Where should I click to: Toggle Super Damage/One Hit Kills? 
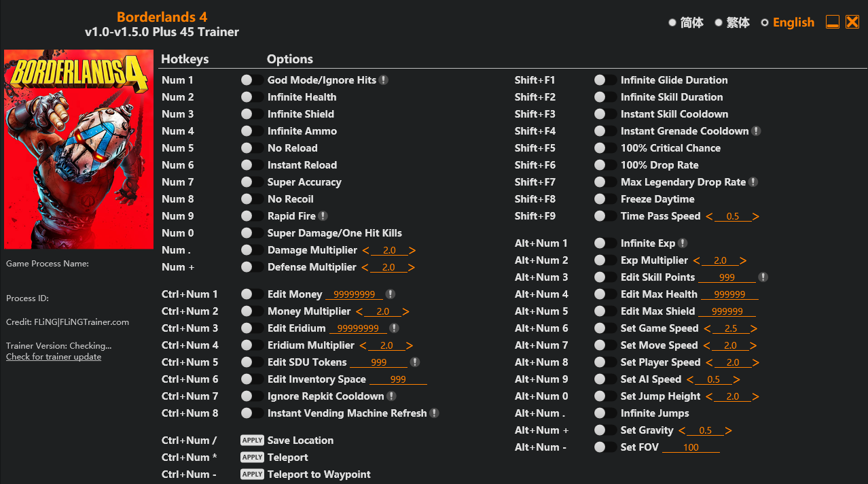(x=252, y=233)
